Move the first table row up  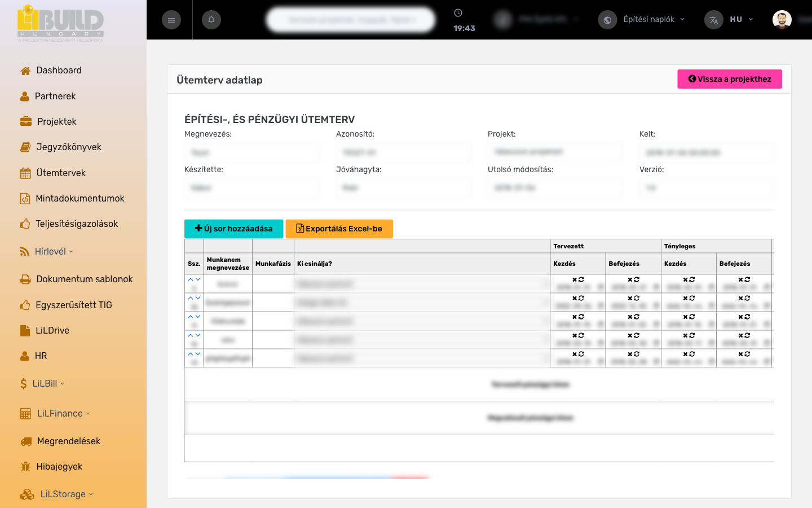point(191,279)
